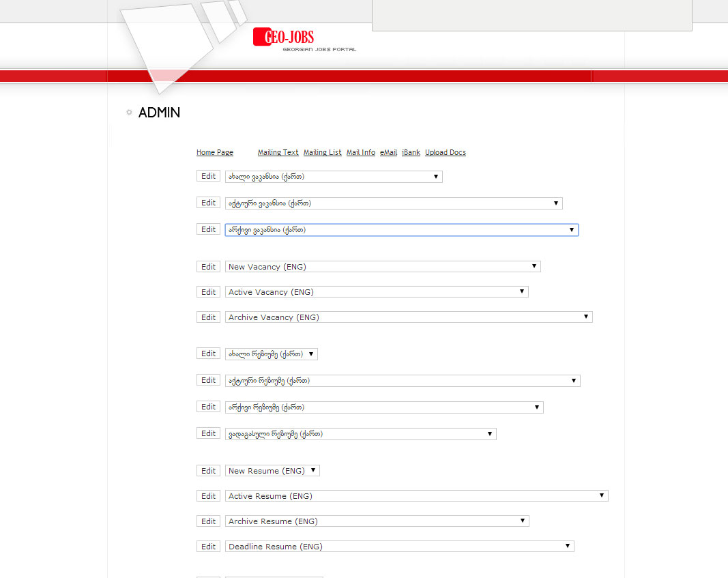Open the Home Page link
This screenshot has height=578, width=728.
[x=214, y=153]
